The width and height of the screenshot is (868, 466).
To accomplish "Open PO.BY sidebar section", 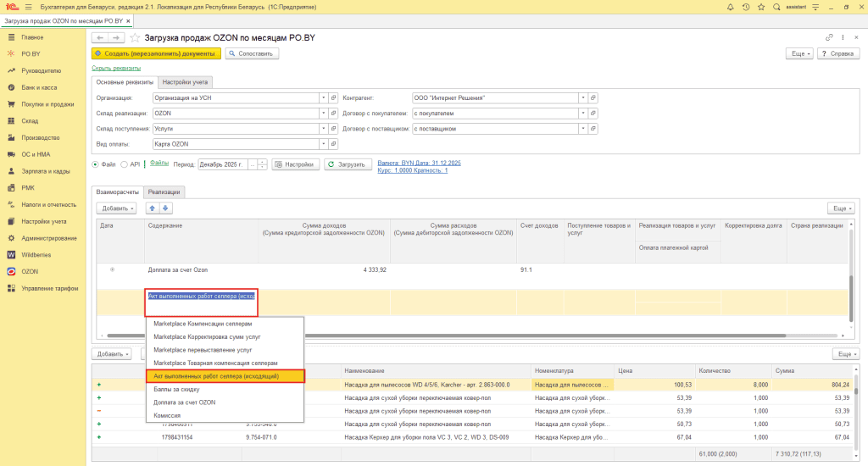I will (x=31, y=53).
